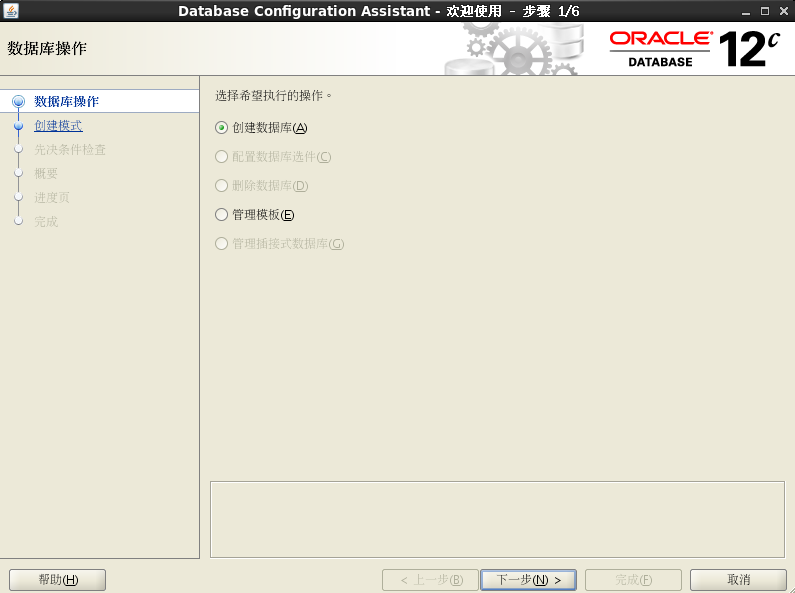Click the 数据库操作 page heading
The image size is (795, 593).
(x=47, y=49)
